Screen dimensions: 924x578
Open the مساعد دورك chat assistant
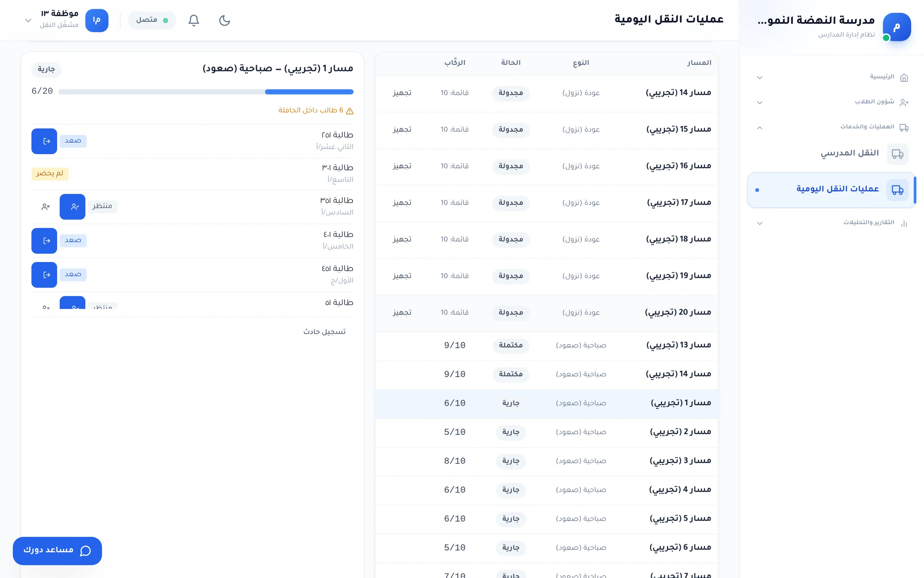click(57, 551)
